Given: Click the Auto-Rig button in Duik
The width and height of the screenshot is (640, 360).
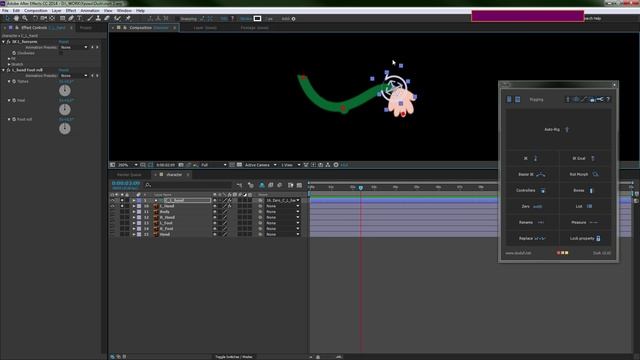Looking at the screenshot, I should (x=557, y=129).
